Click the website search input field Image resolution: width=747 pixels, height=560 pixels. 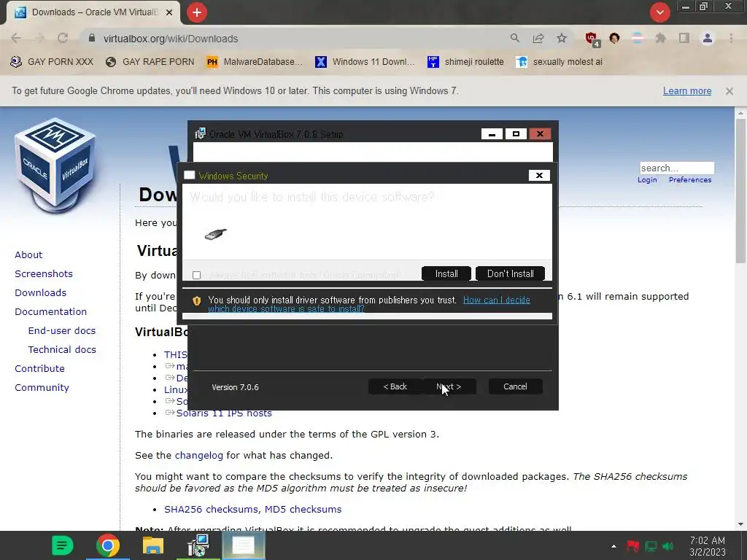click(677, 168)
